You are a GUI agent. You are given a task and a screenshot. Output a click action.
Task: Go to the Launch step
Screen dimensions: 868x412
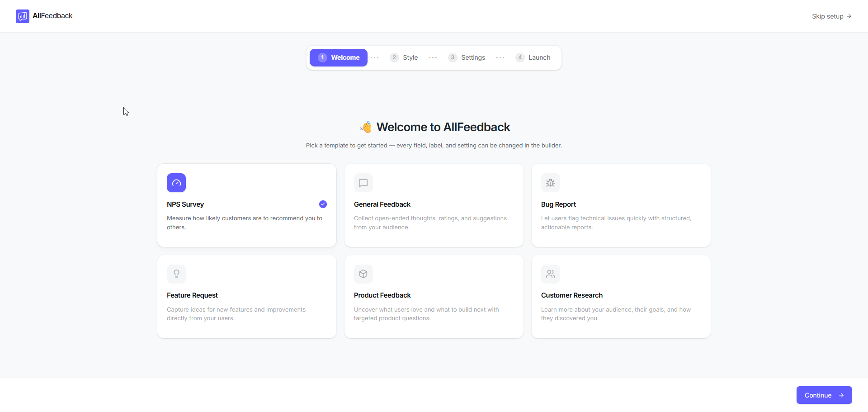coord(533,57)
